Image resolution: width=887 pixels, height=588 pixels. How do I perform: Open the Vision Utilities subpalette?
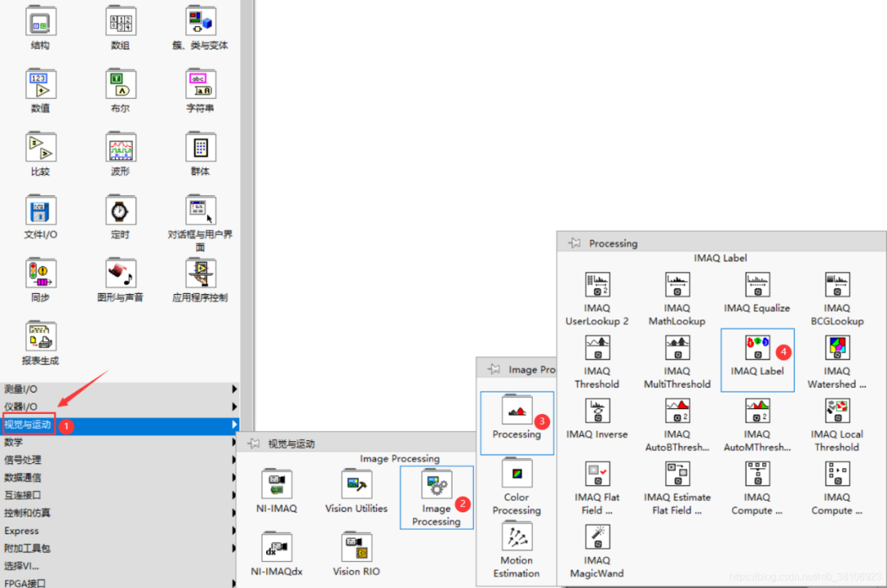click(356, 484)
